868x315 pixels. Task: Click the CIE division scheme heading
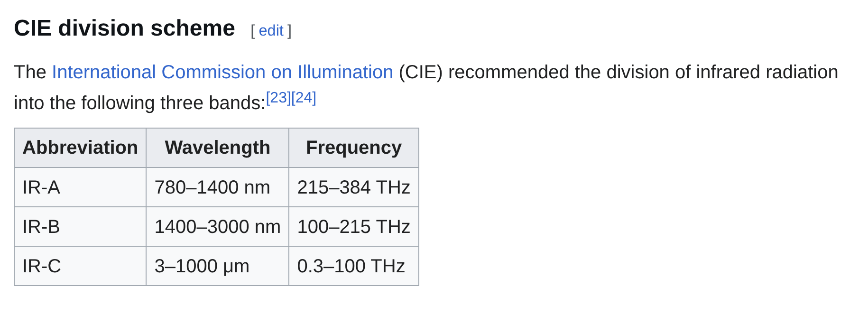point(124,28)
